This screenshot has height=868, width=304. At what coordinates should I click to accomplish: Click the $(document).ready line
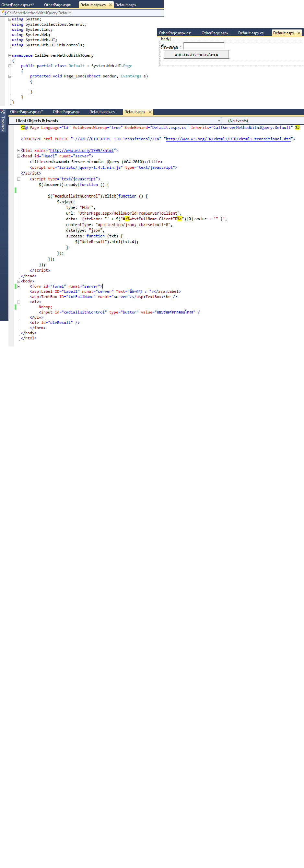(74, 185)
